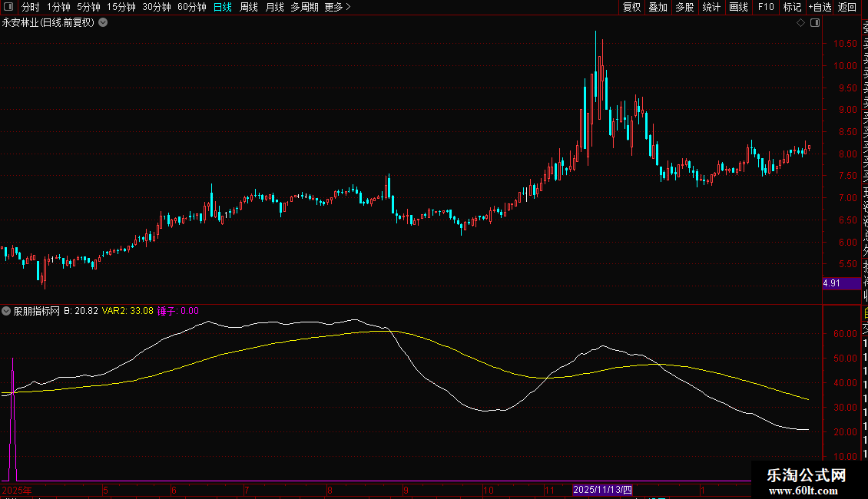Click the 20.00 indicator axis label
Screen dimensions: 868x499
pos(845,432)
